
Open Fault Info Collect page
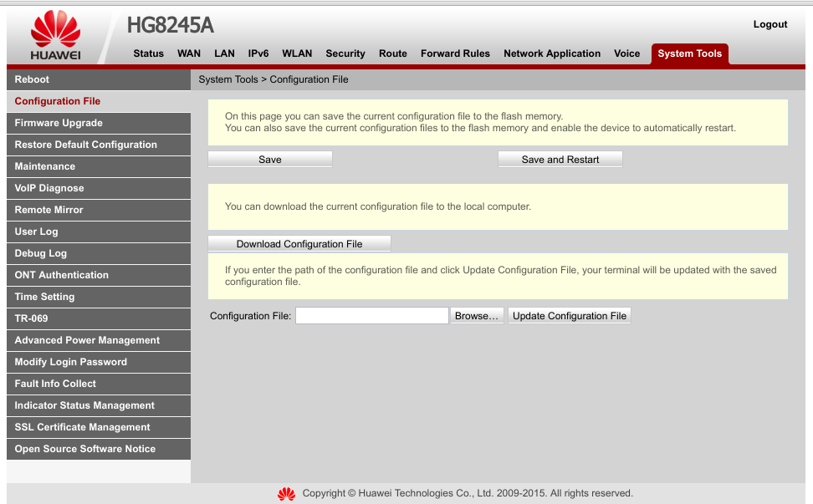point(99,384)
